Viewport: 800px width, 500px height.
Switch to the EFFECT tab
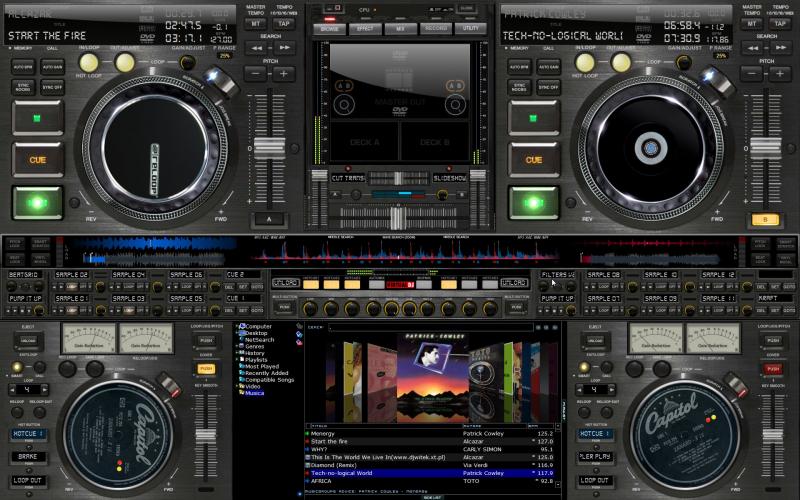(x=364, y=30)
